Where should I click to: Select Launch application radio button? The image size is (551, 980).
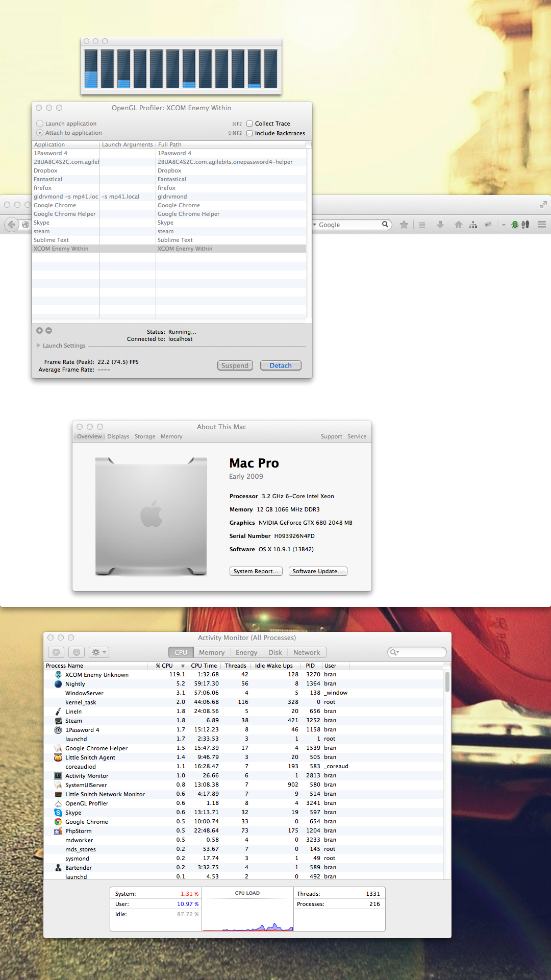click(40, 124)
